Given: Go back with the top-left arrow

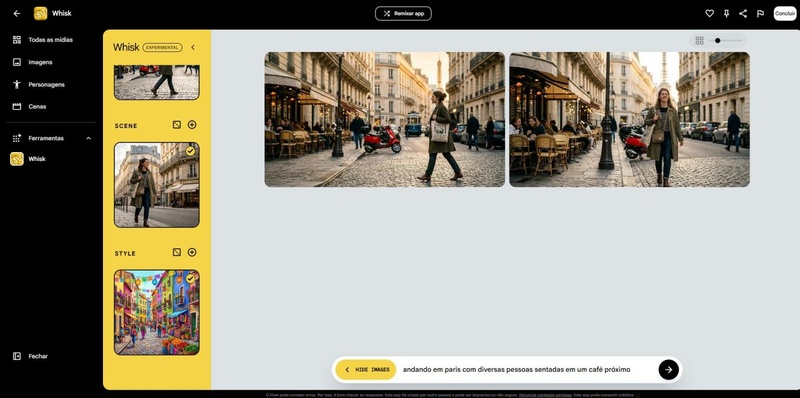Looking at the screenshot, I should [x=17, y=14].
